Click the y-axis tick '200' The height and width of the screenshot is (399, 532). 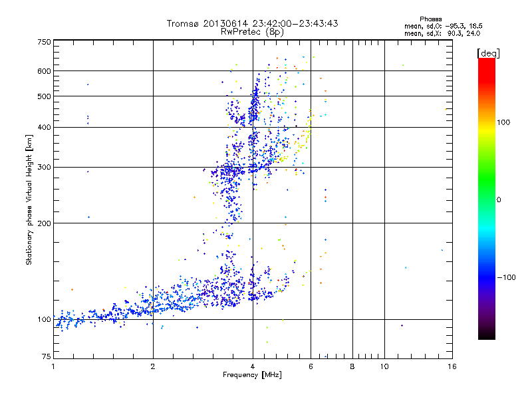pos(44,223)
